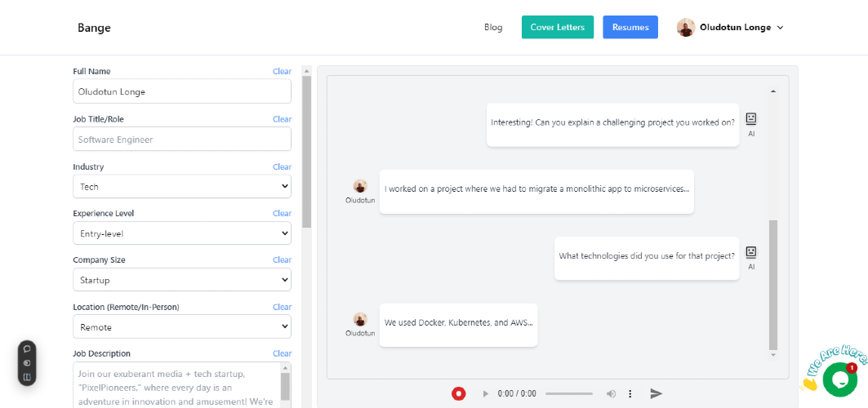The width and height of the screenshot is (868, 408).
Task: Clear the Full Name field
Action: (283, 71)
